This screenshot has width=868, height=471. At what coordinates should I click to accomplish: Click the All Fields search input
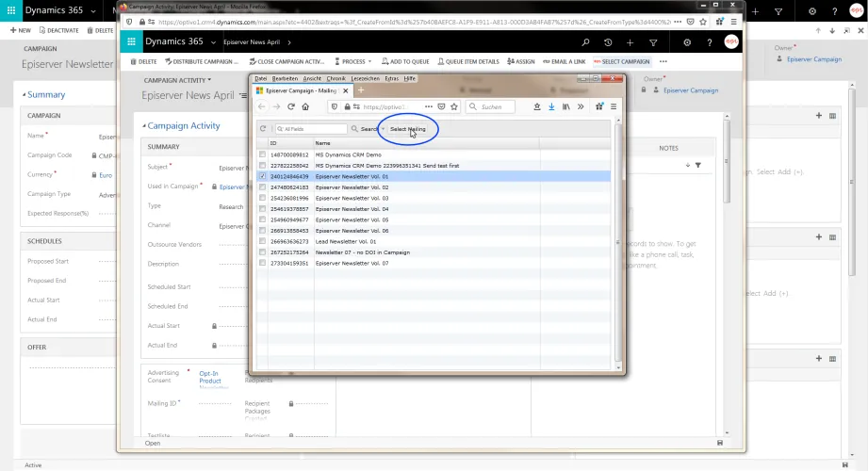[311, 129]
